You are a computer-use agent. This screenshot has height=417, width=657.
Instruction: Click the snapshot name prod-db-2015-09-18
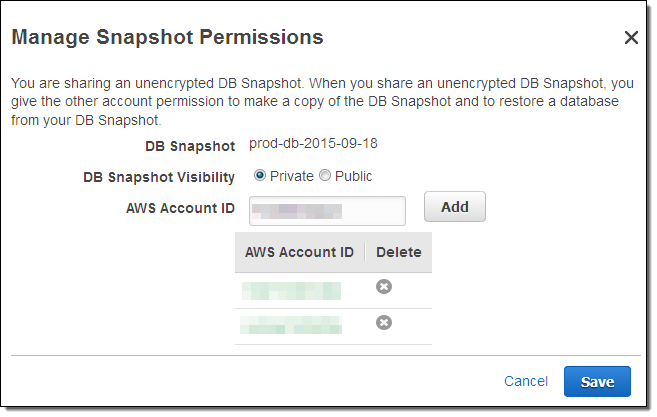point(313,144)
